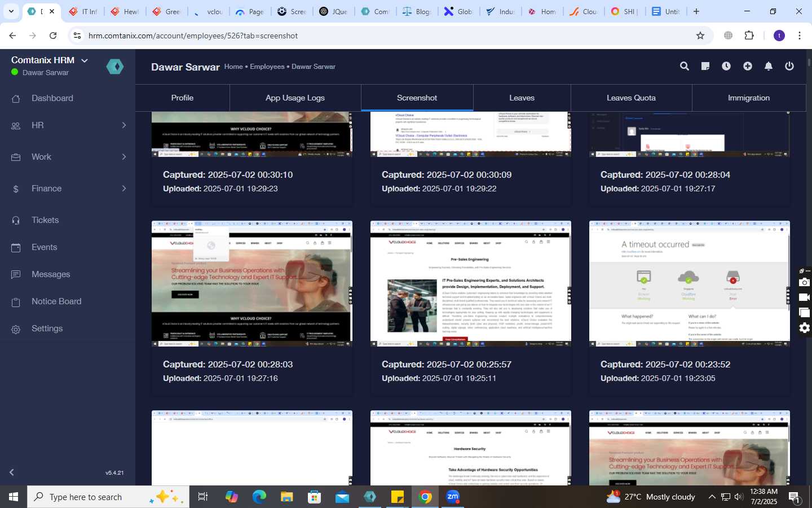812x508 pixels.
Task: Click the Notice Board clipboard icon
Action: (16, 302)
